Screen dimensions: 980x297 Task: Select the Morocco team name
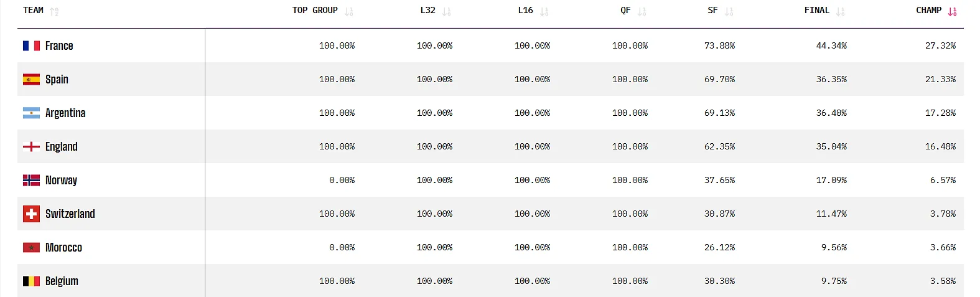(63, 247)
